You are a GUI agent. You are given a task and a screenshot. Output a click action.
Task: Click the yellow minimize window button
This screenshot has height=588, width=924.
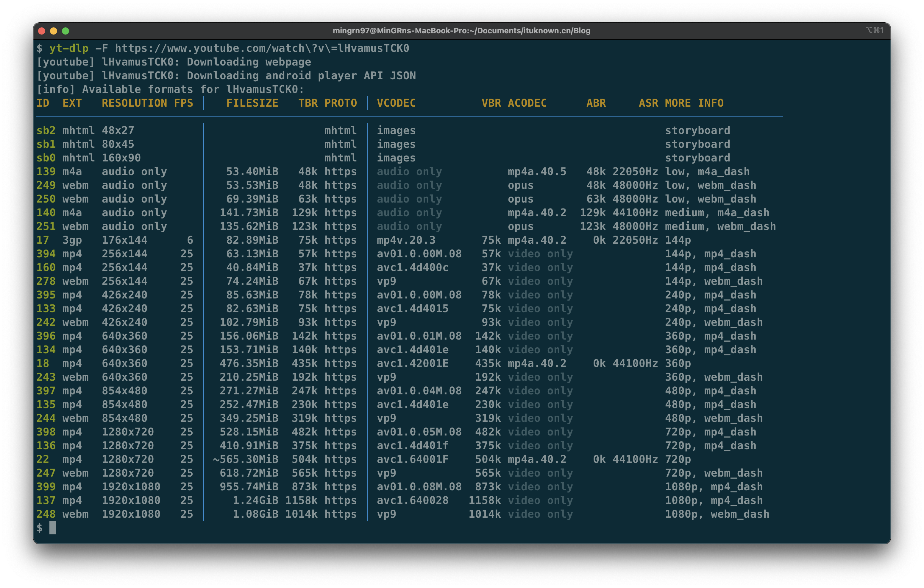click(54, 31)
